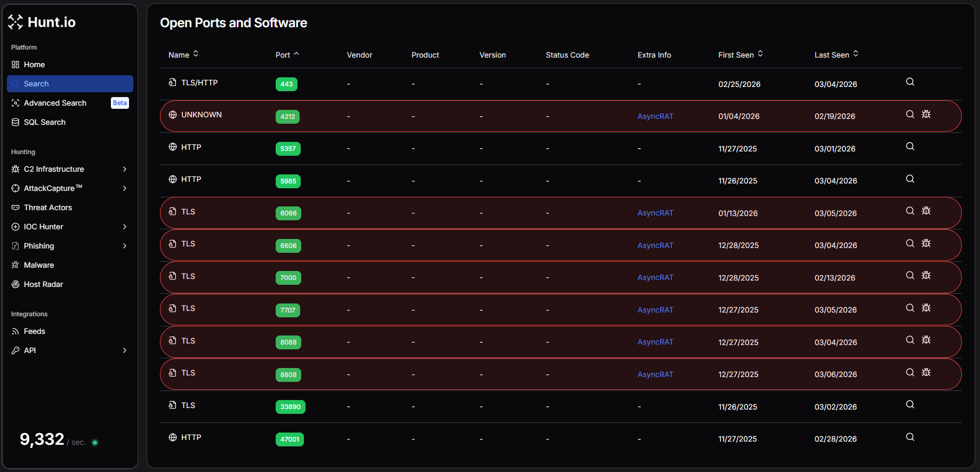Expand the AttackCapture submenu
Viewport: 980px width, 472px height.
pyautogui.click(x=124, y=188)
